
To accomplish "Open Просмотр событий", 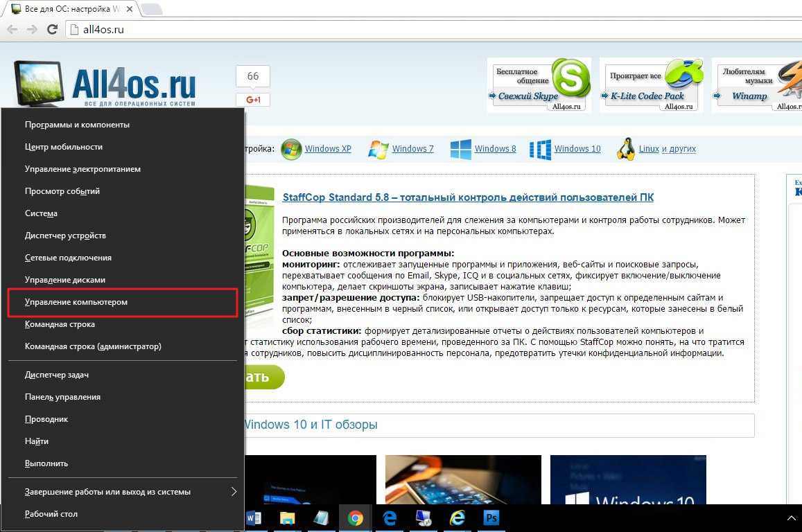I will point(123,191).
